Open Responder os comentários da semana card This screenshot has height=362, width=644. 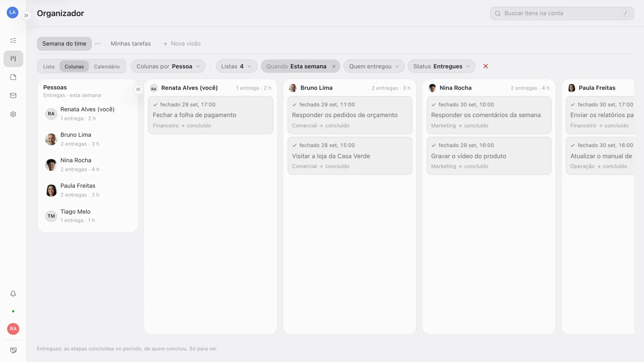click(x=489, y=115)
